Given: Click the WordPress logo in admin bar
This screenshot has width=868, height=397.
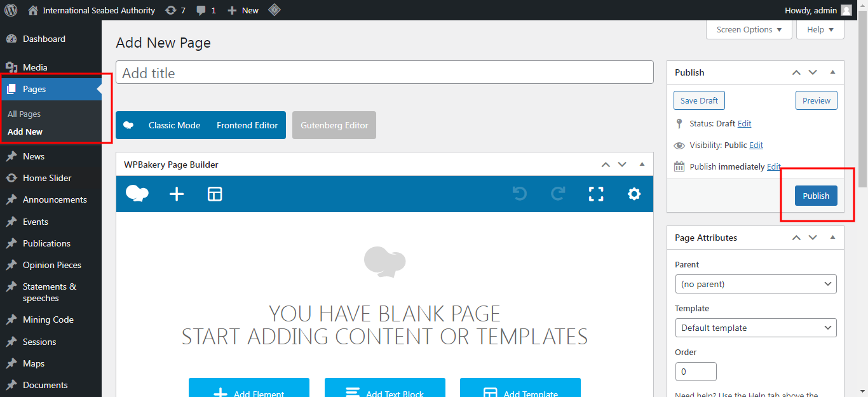Looking at the screenshot, I should tap(11, 10).
